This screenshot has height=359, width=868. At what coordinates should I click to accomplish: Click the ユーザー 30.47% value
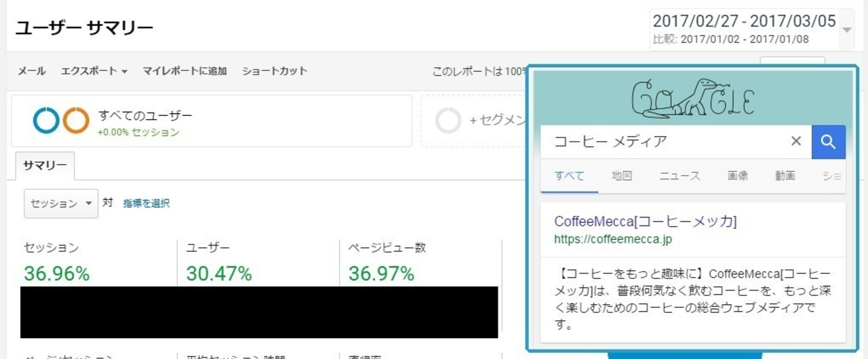click(x=219, y=274)
